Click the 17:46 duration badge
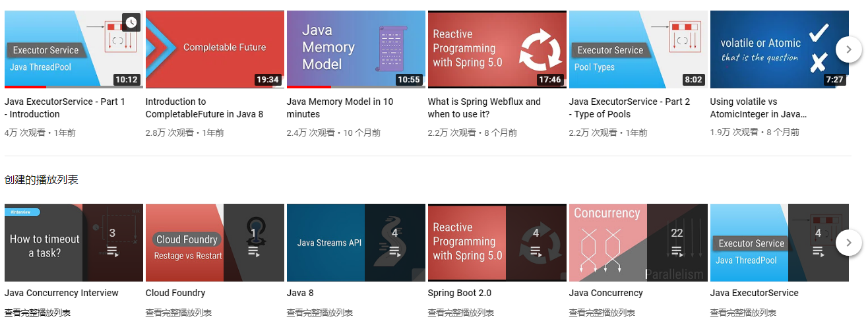Screen dimensions: 868x333 (x=550, y=80)
